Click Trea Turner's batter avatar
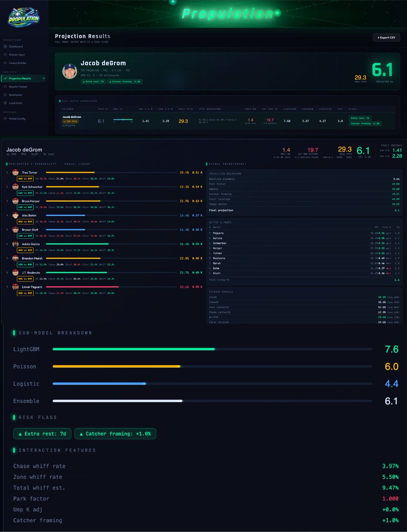The image size is (407, 532). 16,172
